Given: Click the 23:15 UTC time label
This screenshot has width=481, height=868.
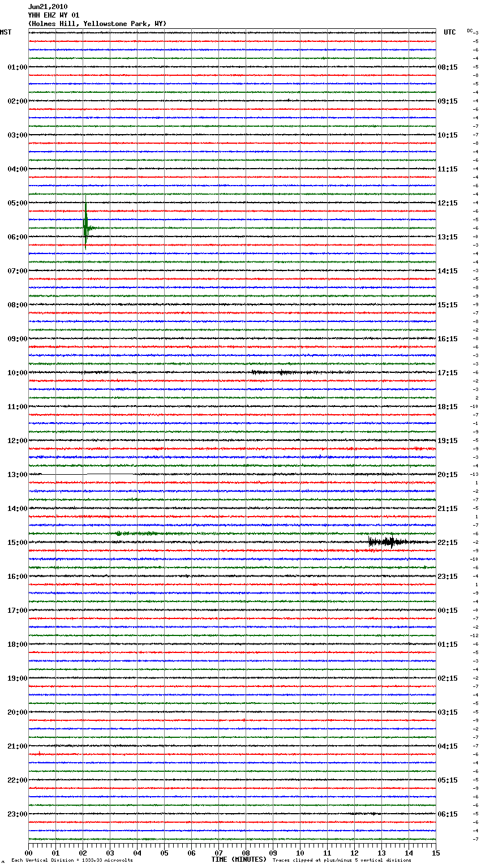Looking at the screenshot, I should [x=448, y=577].
